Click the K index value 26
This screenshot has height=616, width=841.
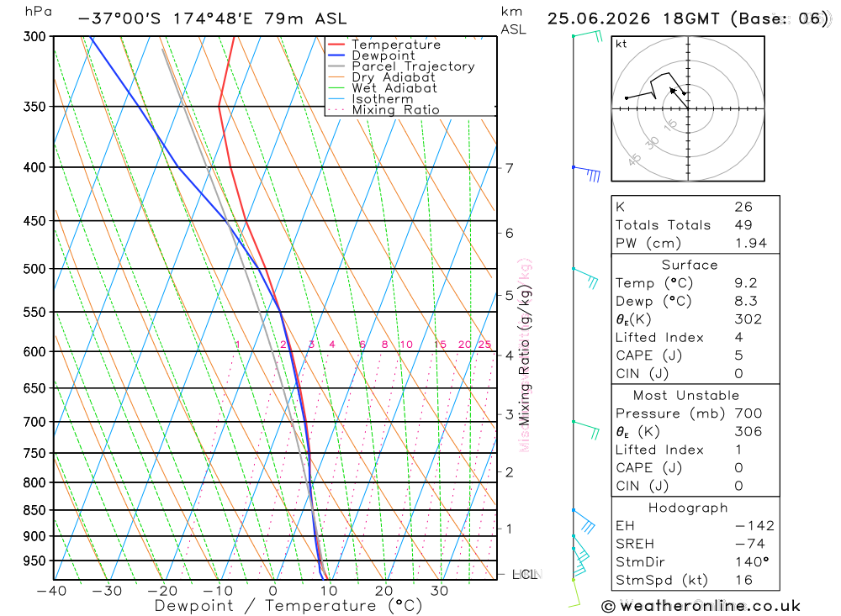744,207
